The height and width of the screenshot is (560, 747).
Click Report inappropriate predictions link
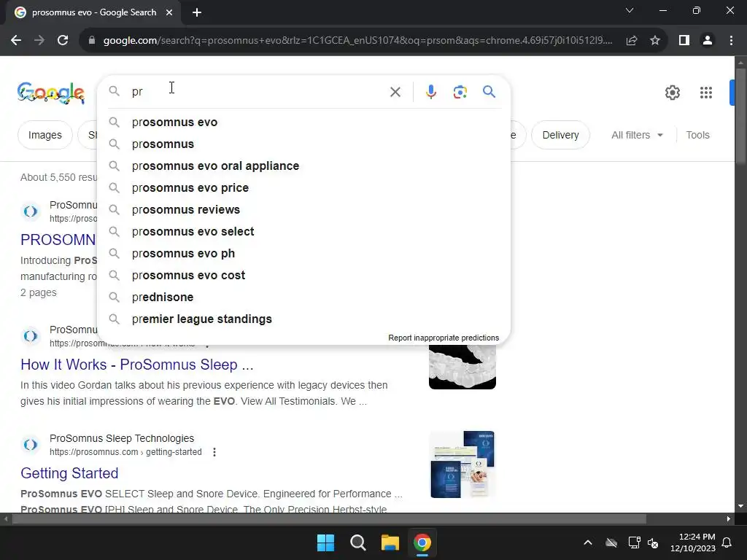[x=444, y=338]
